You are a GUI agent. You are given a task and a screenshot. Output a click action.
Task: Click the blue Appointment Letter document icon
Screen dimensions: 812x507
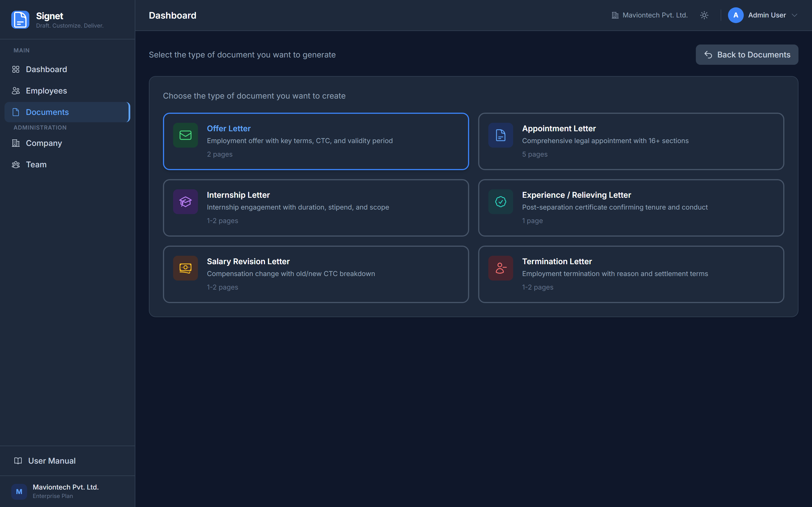coord(500,135)
